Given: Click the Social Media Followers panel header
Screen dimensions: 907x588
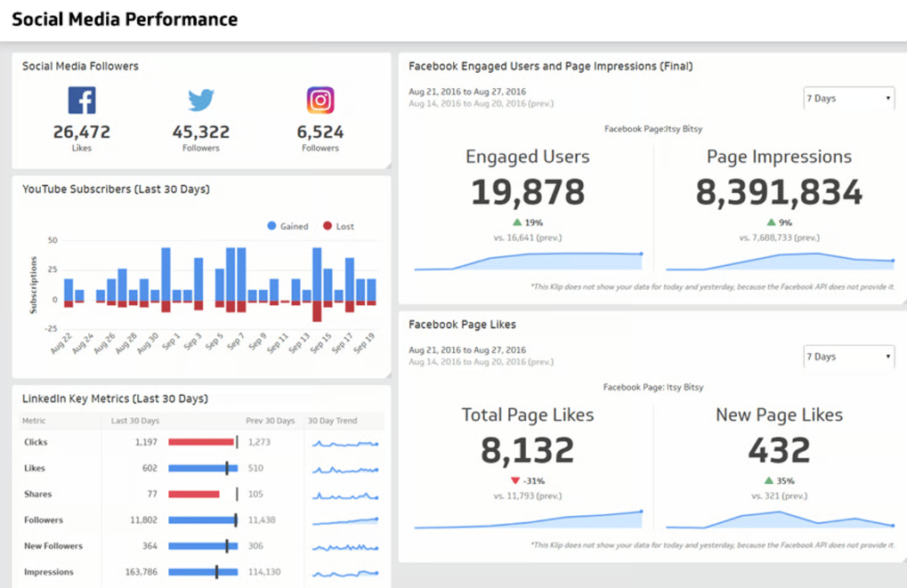Looking at the screenshot, I should coord(79,65).
